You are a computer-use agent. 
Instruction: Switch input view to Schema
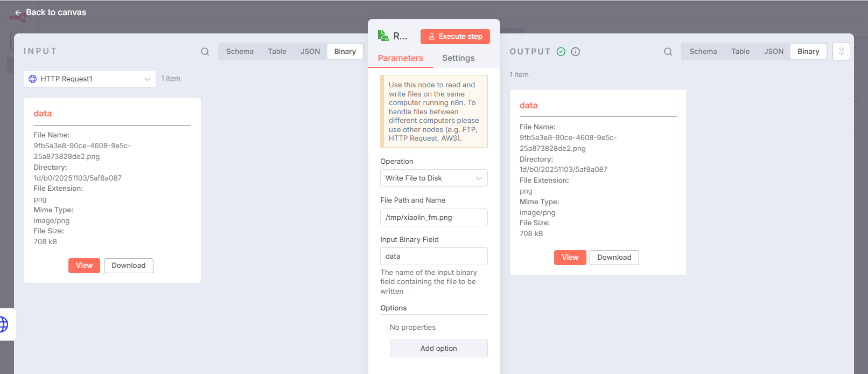point(240,52)
